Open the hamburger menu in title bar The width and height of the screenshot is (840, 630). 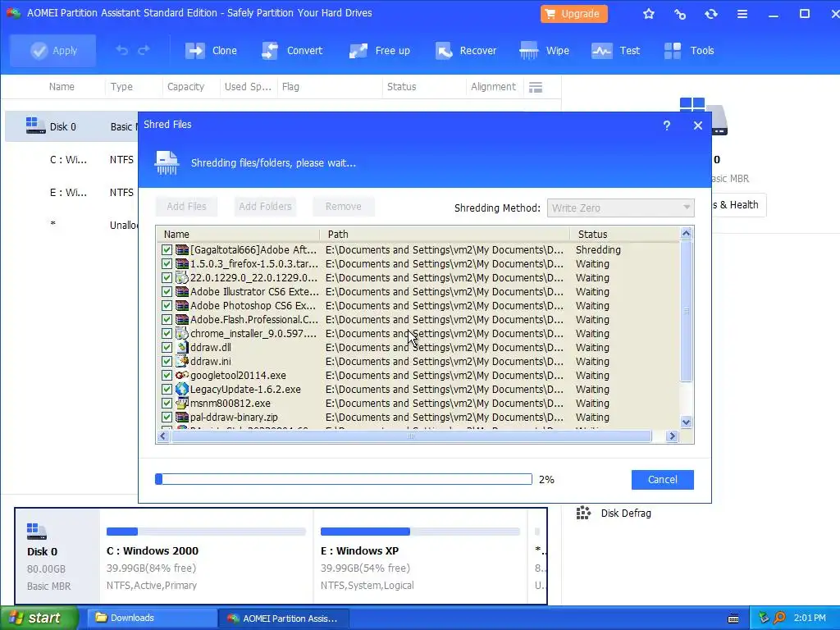(742, 14)
